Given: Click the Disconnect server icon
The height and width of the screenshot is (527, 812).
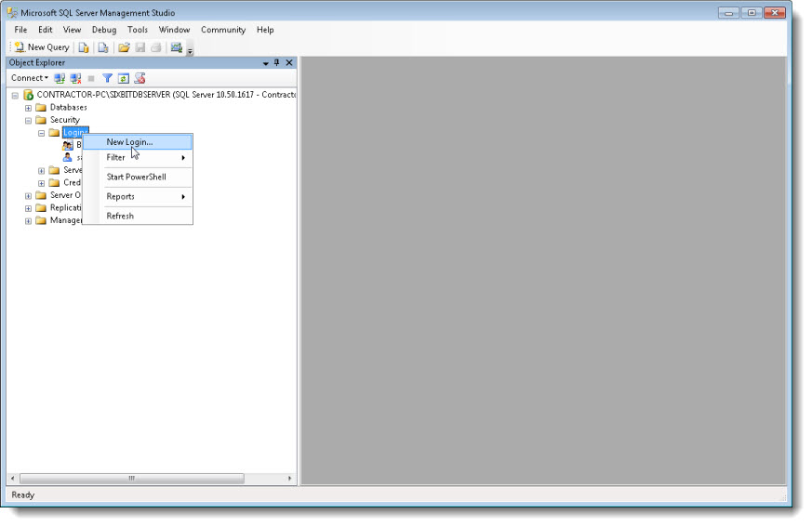Looking at the screenshot, I should coord(75,79).
